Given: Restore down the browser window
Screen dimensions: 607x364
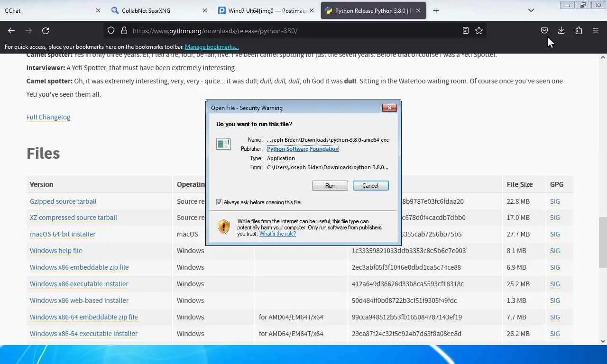Looking at the screenshot, I should (x=583, y=5).
